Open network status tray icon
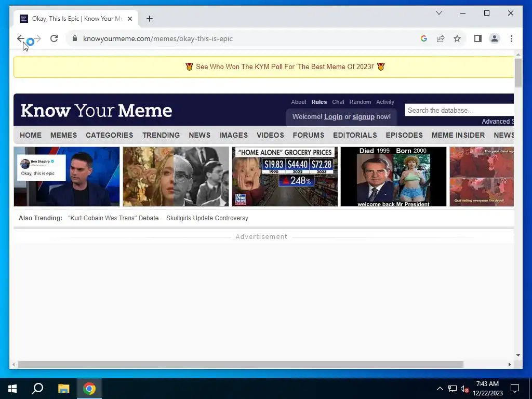This screenshot has height=399, width=532. click(453, 389)
